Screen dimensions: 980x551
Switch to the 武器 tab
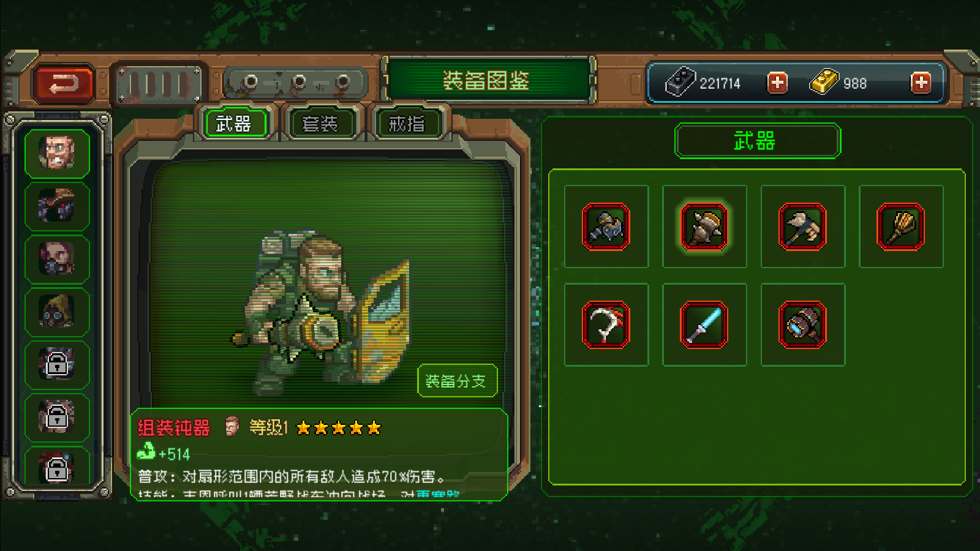[x=235, y=124]
